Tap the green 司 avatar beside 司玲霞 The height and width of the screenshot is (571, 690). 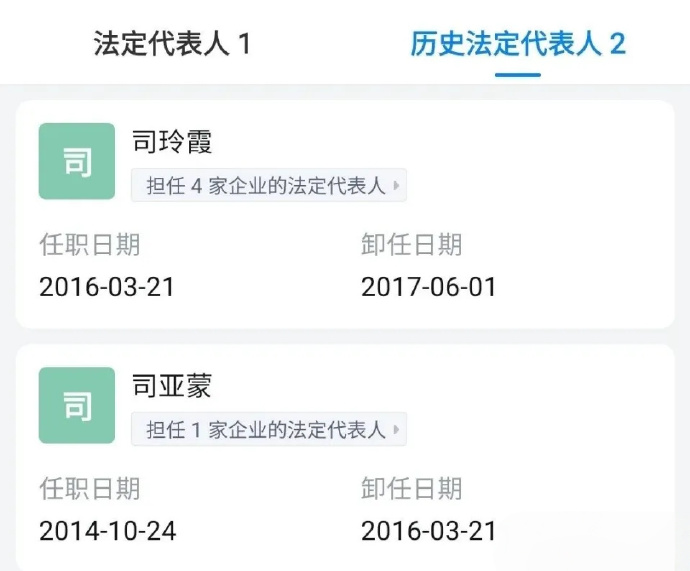77,161
